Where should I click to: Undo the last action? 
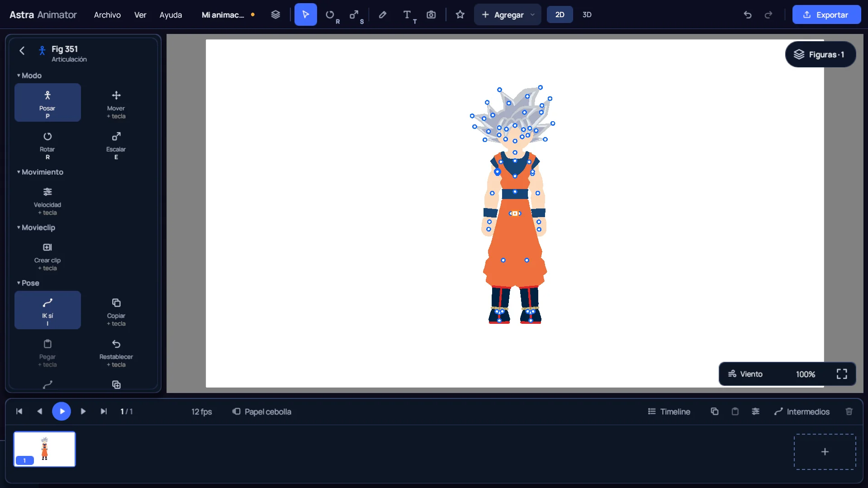pyautogui.click(x=748, y=15)
